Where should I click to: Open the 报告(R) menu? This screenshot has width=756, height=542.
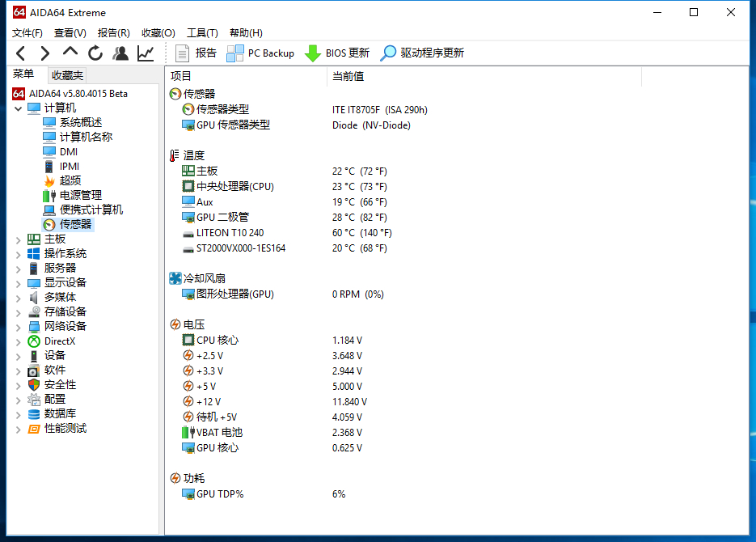114,33
